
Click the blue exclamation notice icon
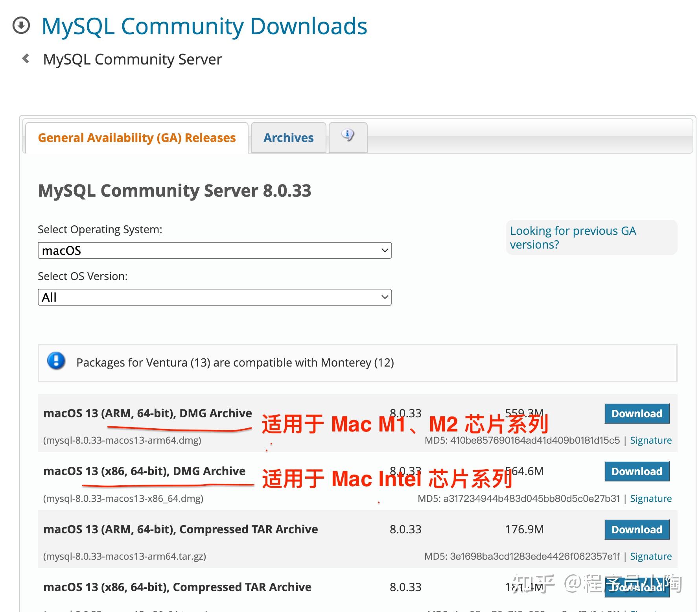(x=56, y=361)
